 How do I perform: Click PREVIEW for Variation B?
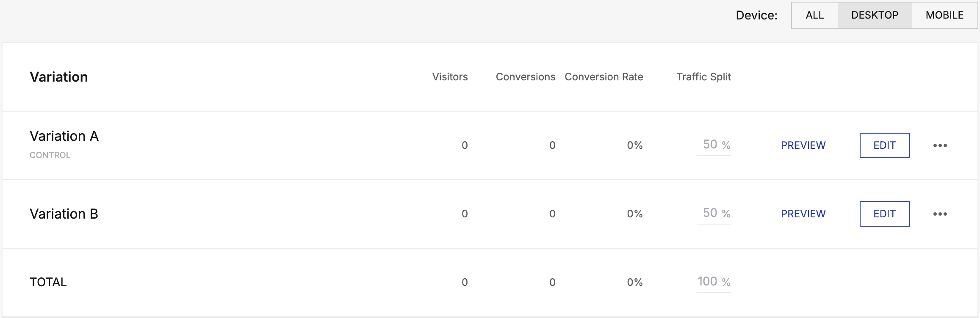[803, 214]
